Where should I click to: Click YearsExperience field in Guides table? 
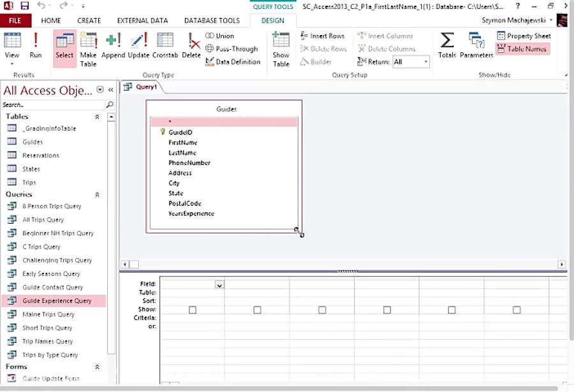click(x=191, y=214)
